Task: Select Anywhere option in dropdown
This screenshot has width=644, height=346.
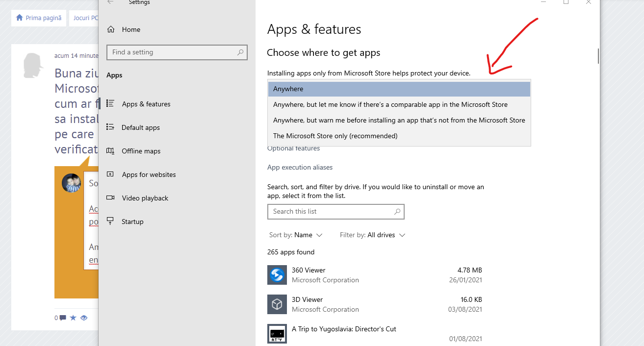Action: [399, 89]
